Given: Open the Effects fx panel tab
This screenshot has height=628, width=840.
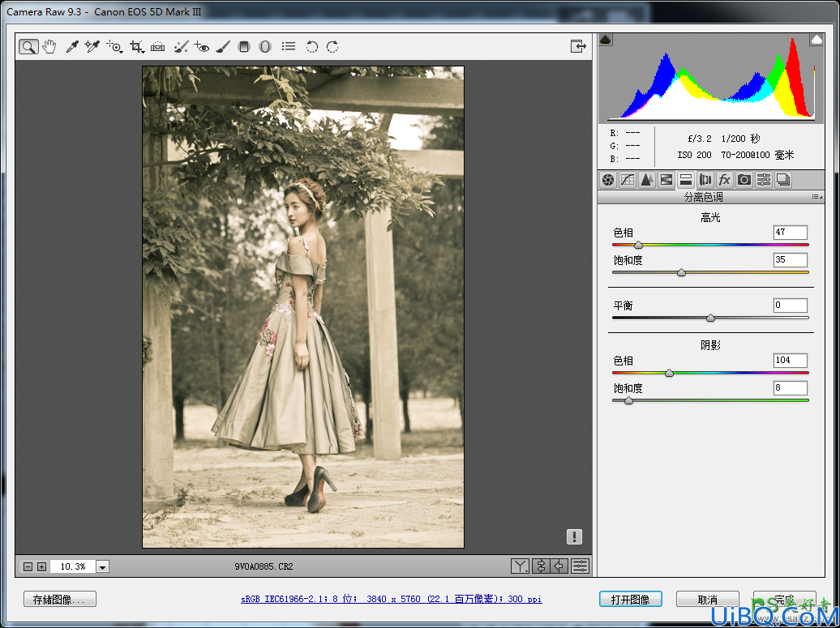Looking at the screenshot, I should (725, 180).
